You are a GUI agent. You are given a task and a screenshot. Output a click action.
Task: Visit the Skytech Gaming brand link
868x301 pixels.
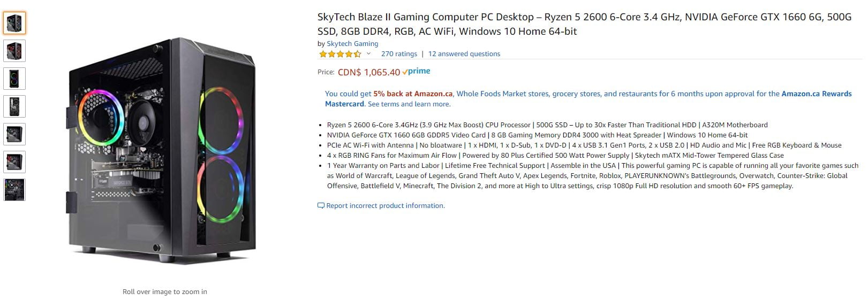(352, 44)
